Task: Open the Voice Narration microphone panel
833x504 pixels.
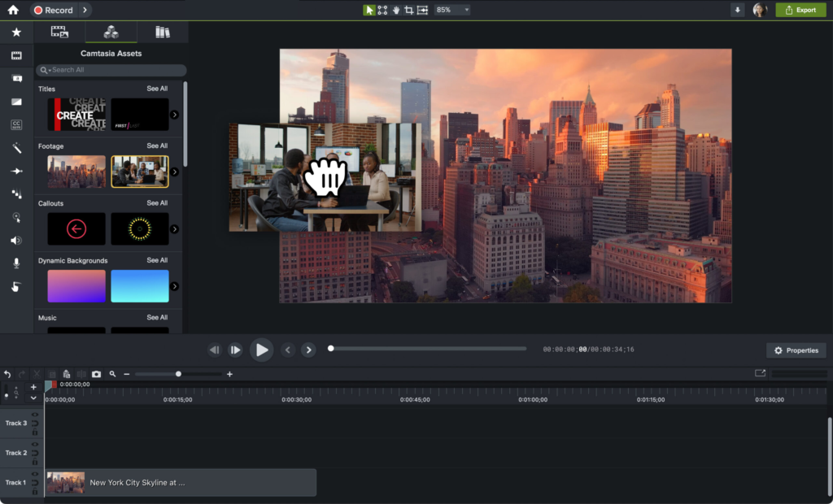Action: pyautogui.click(x=15, y=263)
